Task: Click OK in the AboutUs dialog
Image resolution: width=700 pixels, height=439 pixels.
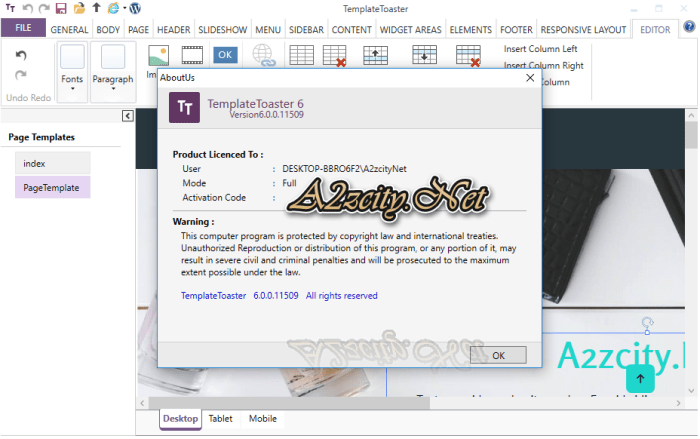Action: pos(498,355)
